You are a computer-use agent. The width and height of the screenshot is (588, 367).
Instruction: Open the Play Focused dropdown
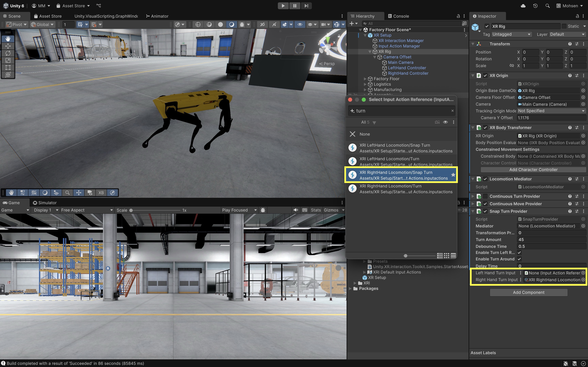[x=239, y=210]
